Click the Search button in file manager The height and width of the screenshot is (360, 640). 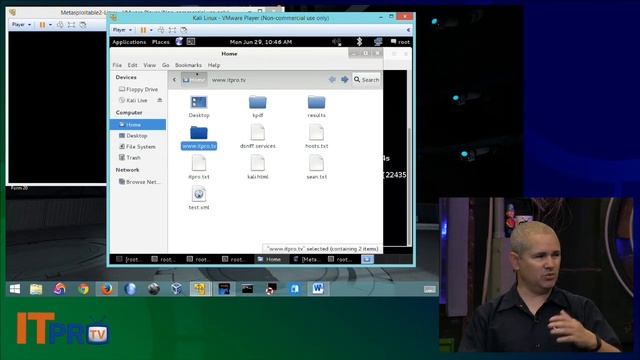366,80
